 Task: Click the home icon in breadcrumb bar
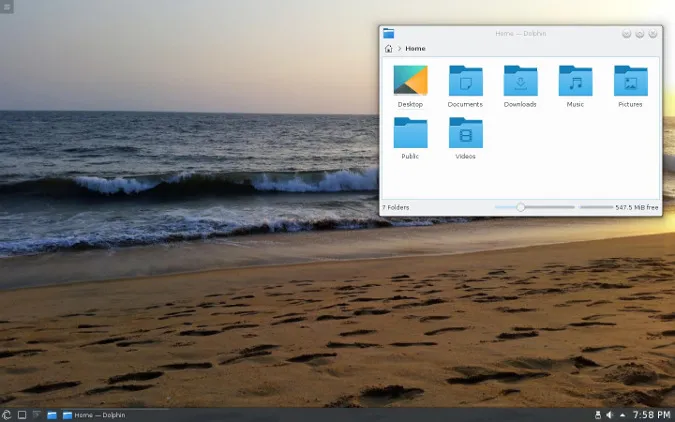pyautogui.click(x=389, y=48)
